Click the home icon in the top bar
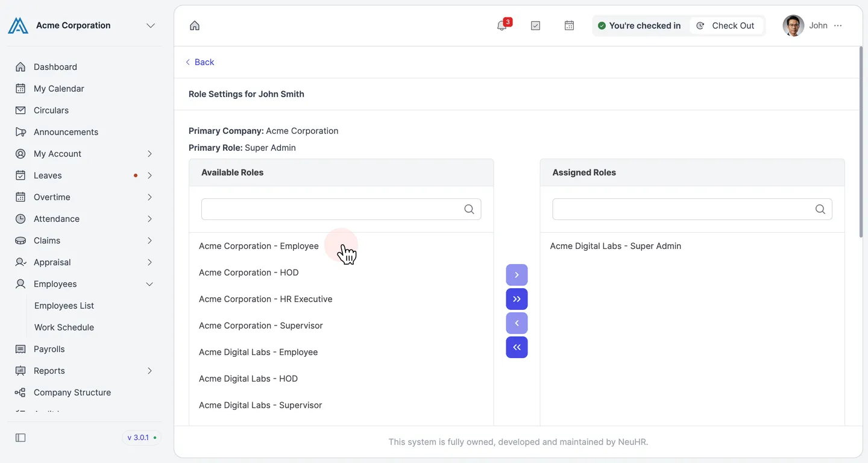The height and width of the screenshot is (463, 868). 195,25
